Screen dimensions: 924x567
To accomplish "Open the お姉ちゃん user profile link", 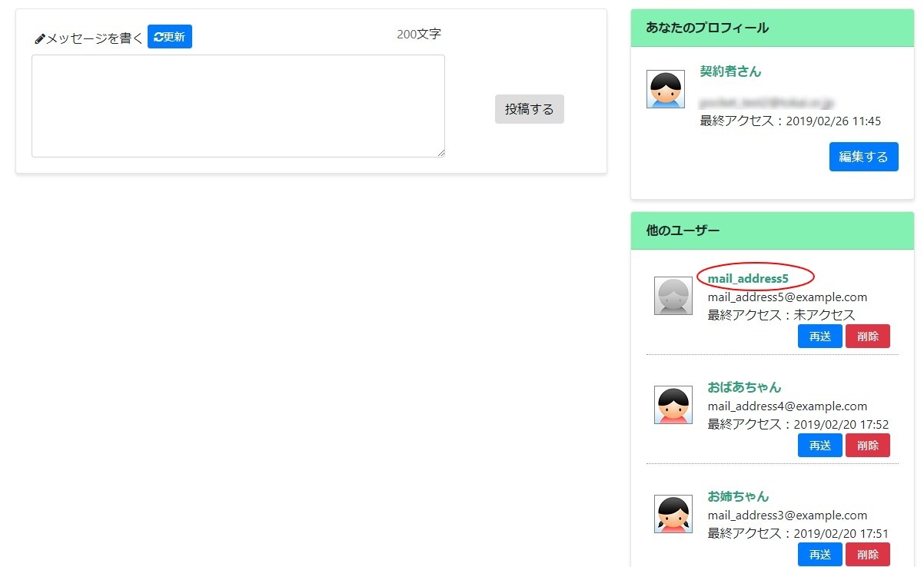I will tap(738, 496).
